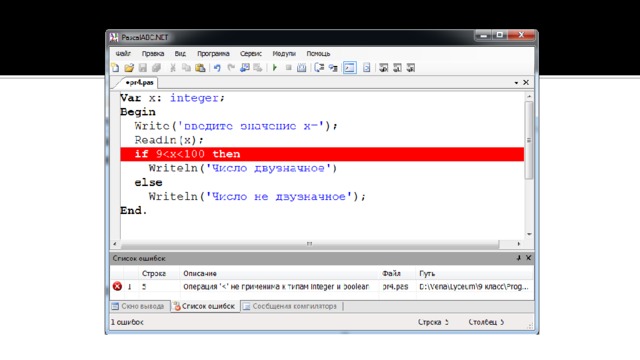Open a file using the folder icon
This screenshot has width=640, height=360.
129,68
